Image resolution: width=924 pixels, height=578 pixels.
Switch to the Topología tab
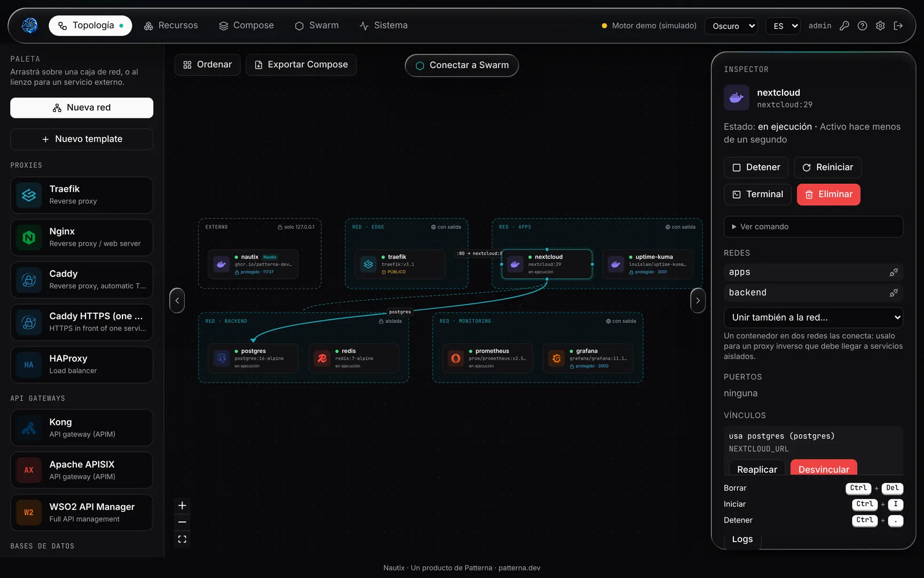point(91,25)
